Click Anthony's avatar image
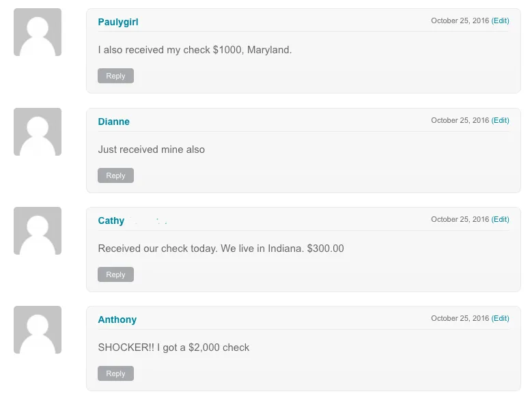Screen dimensions: 532x398 click(x=38, y=330)
